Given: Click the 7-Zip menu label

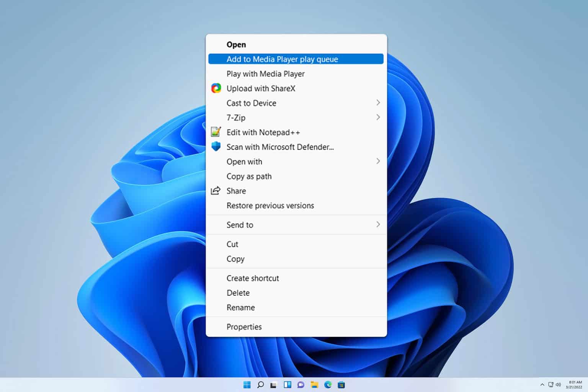Looking at the screenshot, I should (236, 118).
